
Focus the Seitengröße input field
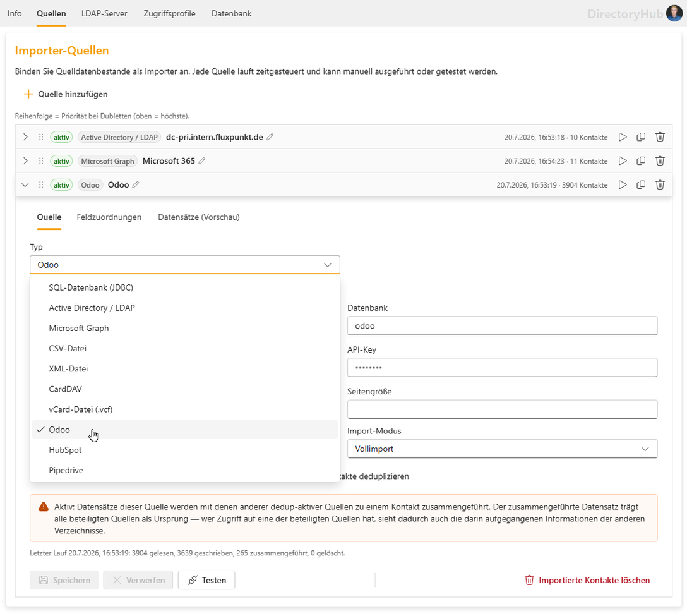pos(502,409)
